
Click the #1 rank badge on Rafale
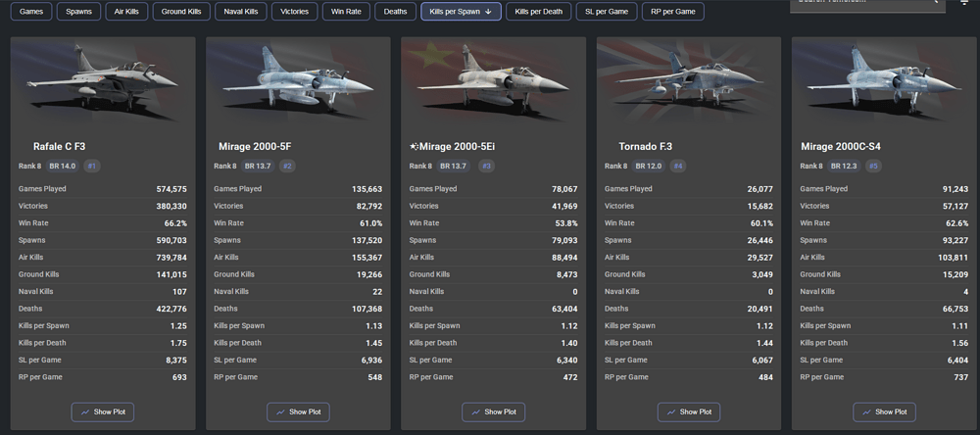point(92,167)
